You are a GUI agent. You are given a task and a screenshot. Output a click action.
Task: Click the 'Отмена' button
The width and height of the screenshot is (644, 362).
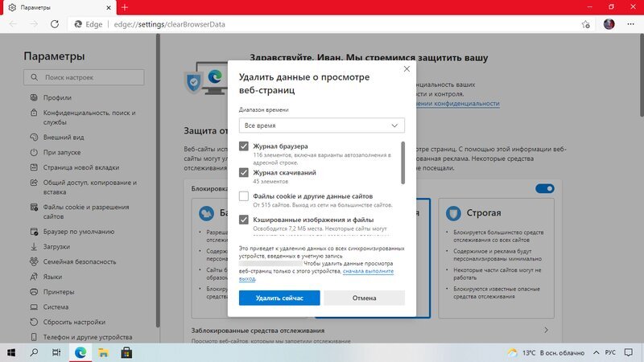click(365, 298)
